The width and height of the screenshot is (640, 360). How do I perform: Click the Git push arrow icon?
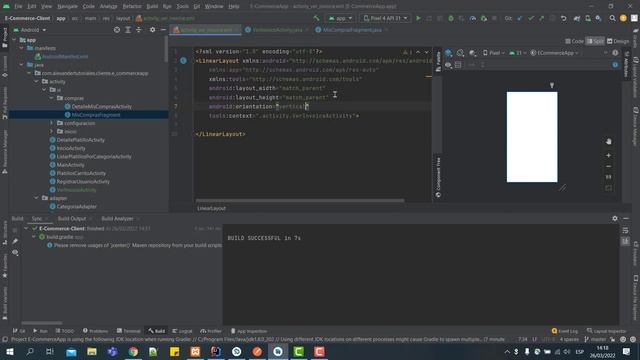542,18
